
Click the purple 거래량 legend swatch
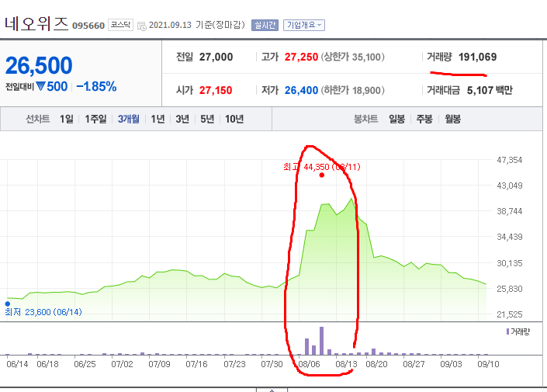pyautogui.click(x=508, y=331)
